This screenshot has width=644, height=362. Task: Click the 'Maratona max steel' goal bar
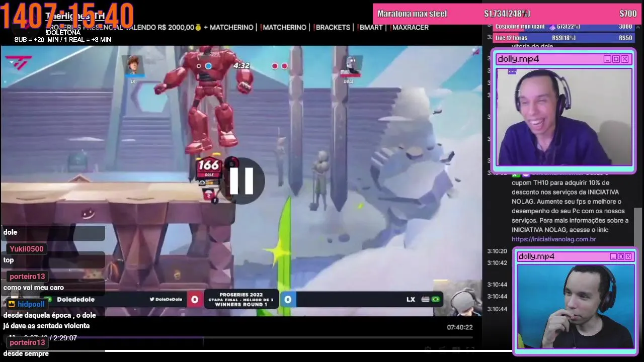point(507,14)
